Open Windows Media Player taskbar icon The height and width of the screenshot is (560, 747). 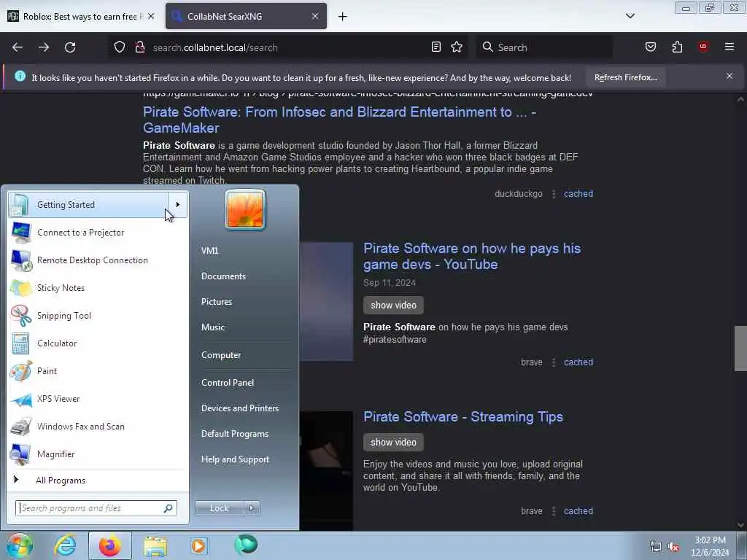click(198, 546)
